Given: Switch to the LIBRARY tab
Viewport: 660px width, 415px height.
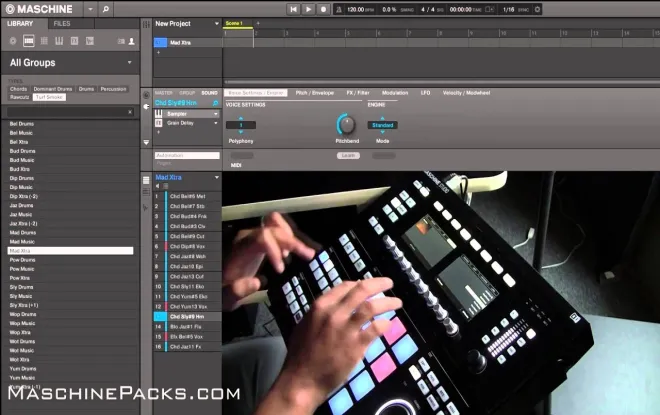Looking at the screenshot, I should tap(20, 24).
